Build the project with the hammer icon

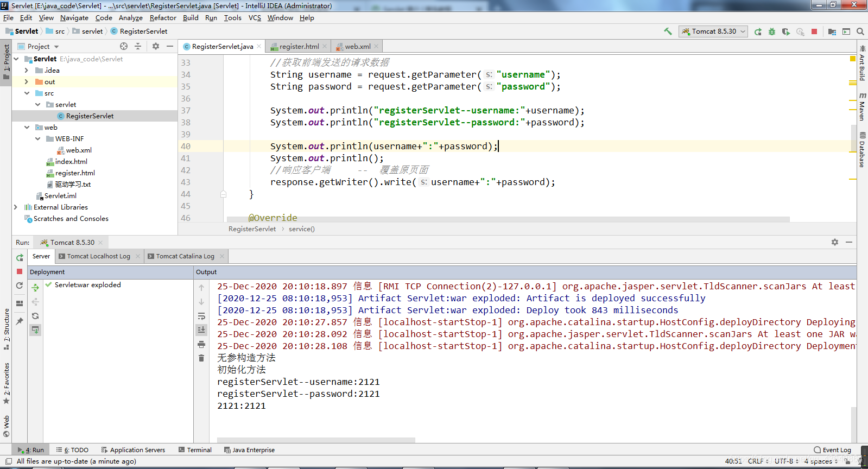coord(668,31)
